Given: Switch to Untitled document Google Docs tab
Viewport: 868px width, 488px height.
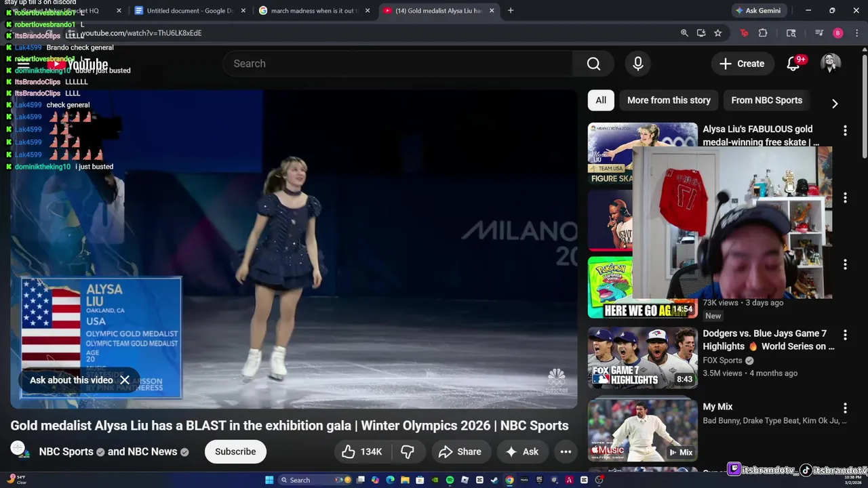Looking at the screenshot, I should [x=189, y=11].
